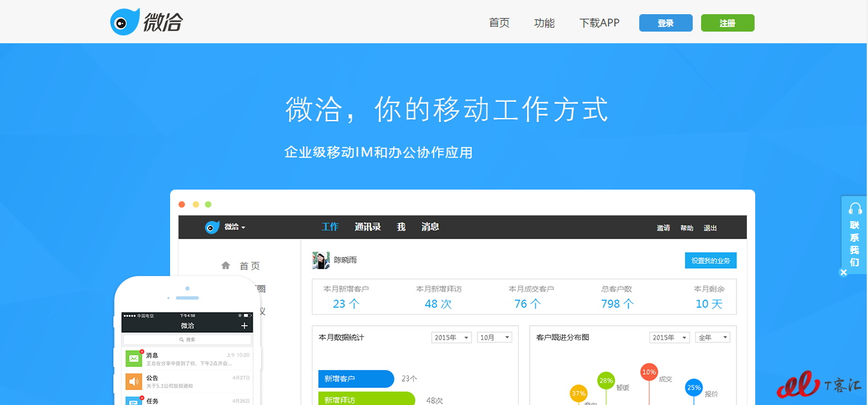Close the 联系我们 side widget with the X
Image resolution: width=868 pixels, height=405 pixels.
click(843, 273)
